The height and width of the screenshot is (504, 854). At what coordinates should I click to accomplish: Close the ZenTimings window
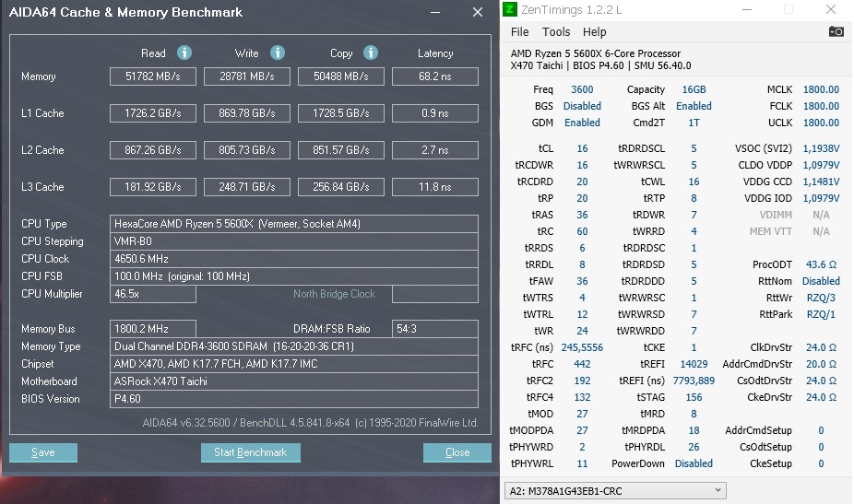(831, 9)
